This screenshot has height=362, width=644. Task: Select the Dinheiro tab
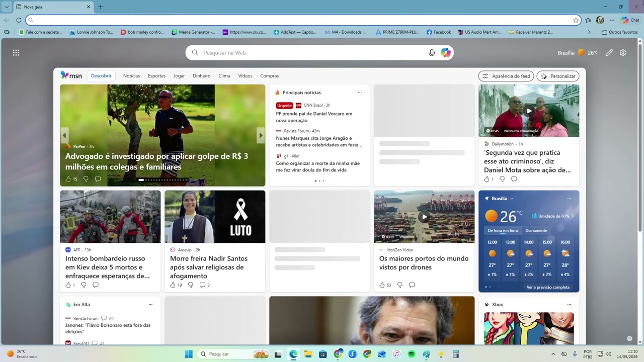point(202,76)
